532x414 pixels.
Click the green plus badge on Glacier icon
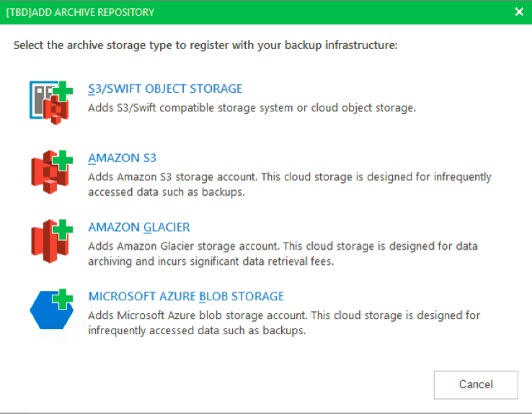point(62,229)
